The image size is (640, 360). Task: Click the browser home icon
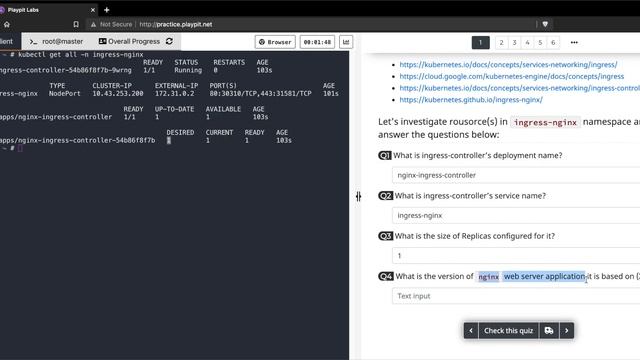point(7,24)
